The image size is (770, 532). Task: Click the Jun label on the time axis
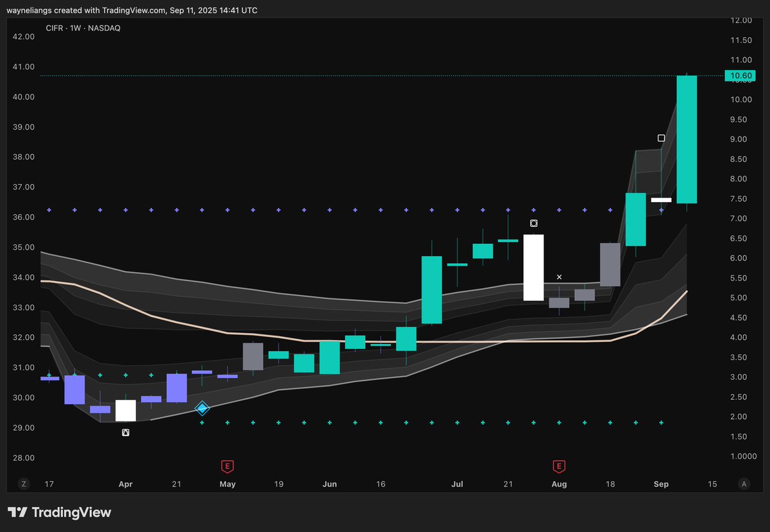click(329, 484)
